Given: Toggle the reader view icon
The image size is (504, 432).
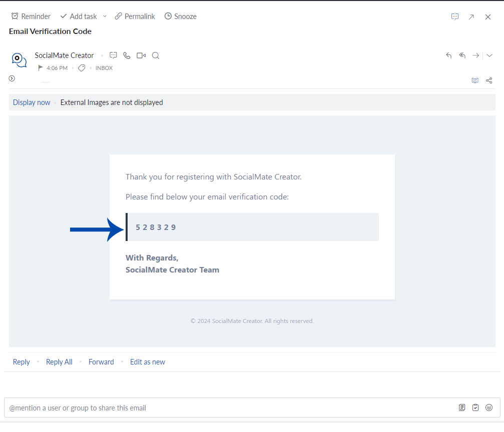Looking at the screenshot, I should 475,80.
